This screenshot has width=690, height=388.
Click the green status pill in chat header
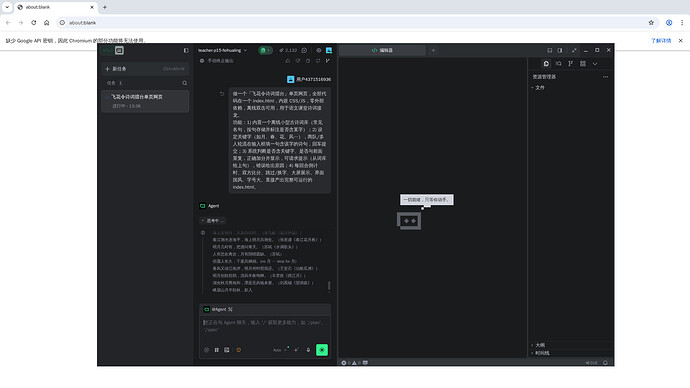(x=265, y=51)
